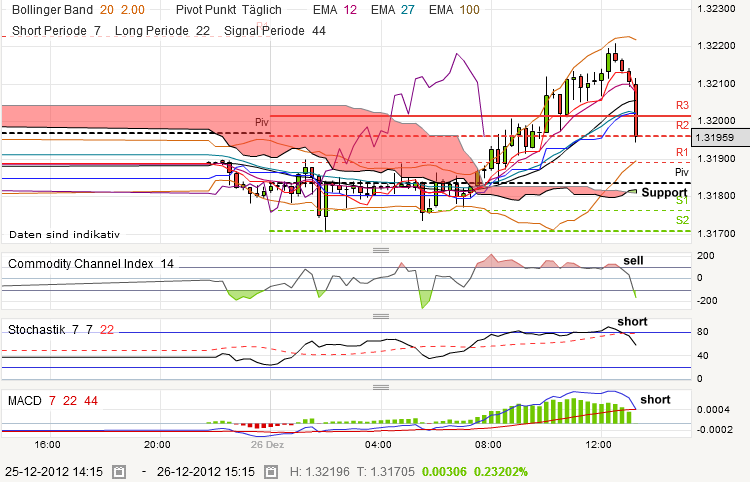Viewport: 750px width, 482px height.
Task: Click the R1 label at the right edge
Action: tap(682, 152)
